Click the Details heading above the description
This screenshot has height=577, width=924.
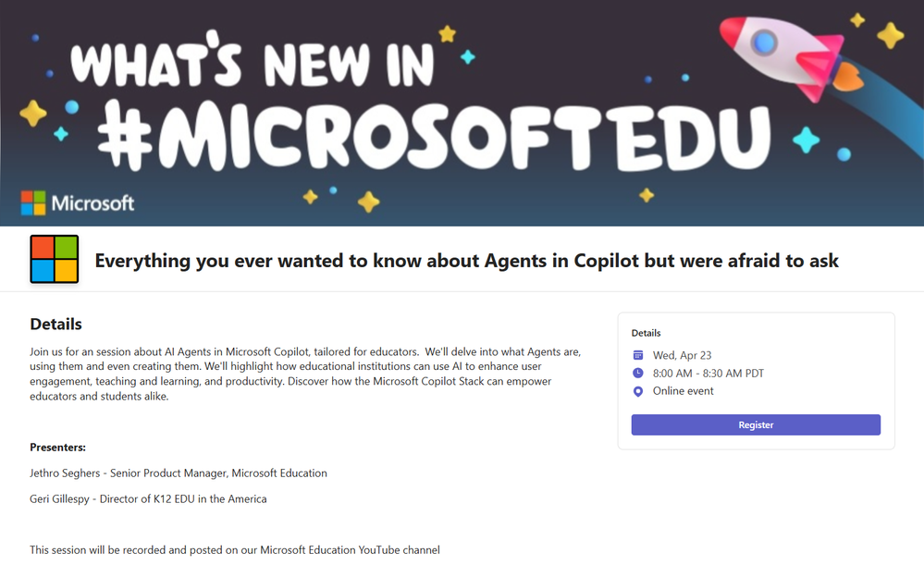coord(56,325)
